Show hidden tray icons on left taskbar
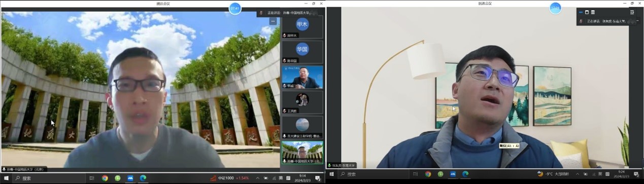 (x=258, y=178)
